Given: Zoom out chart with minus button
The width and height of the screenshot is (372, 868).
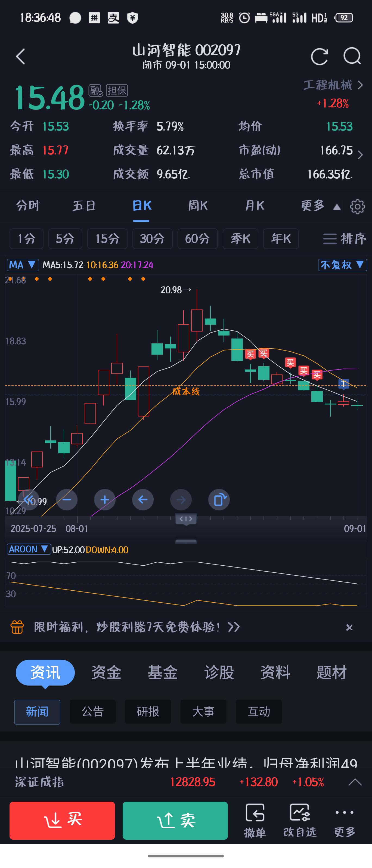Looking at the screenshot, I should pos(67,499).
